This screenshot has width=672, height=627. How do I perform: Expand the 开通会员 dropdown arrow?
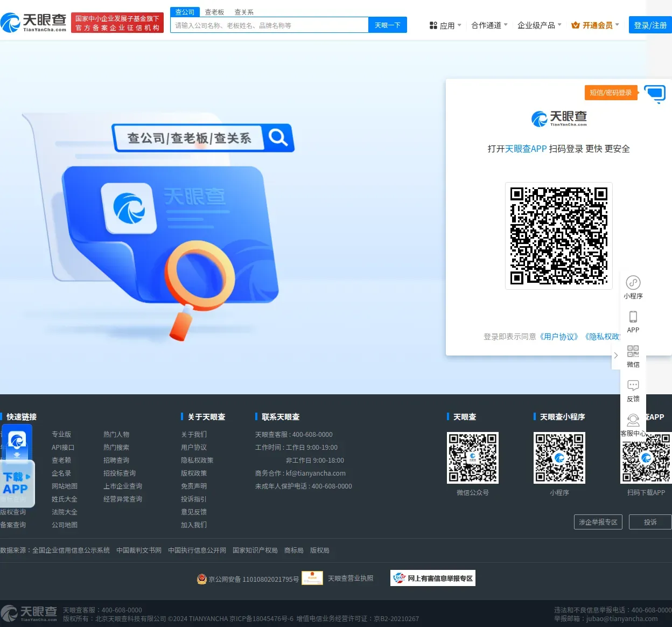[x=617, y=25]
